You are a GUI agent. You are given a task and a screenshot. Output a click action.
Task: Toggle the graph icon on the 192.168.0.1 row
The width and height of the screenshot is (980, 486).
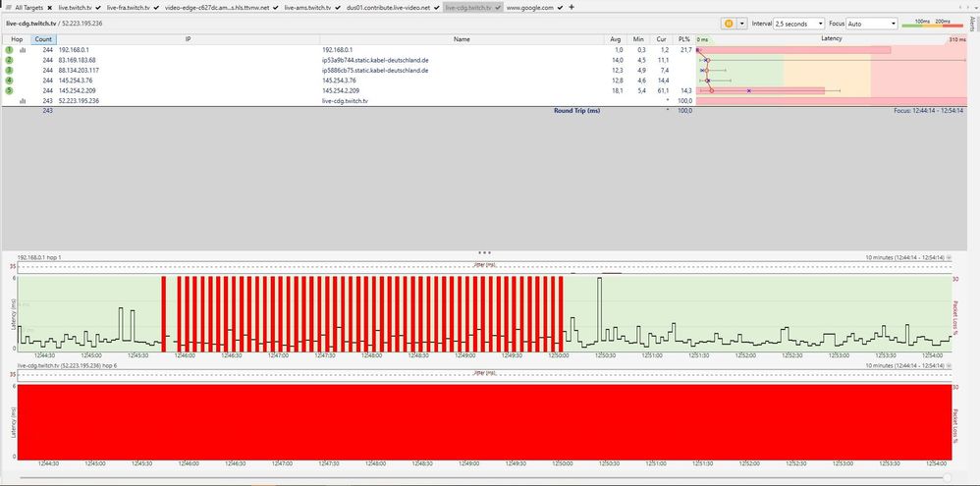23,50
